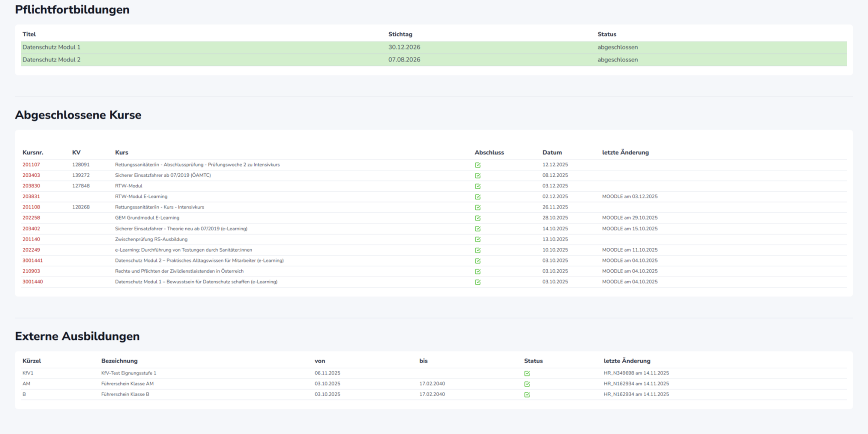Screen dimensions: 868x434
Task: Click completion checkmark for GEM Grundmodul E-Learning
Action: [477, 218]
